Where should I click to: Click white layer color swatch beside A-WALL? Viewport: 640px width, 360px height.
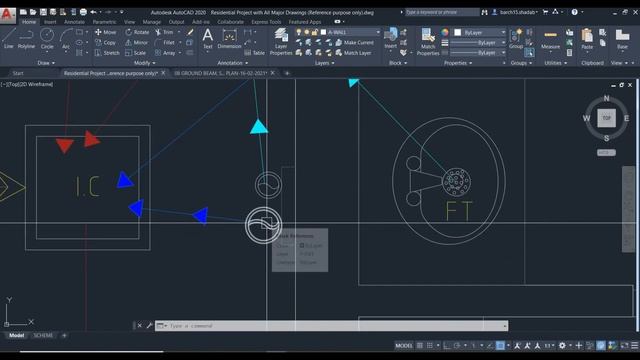pos(323,32)
